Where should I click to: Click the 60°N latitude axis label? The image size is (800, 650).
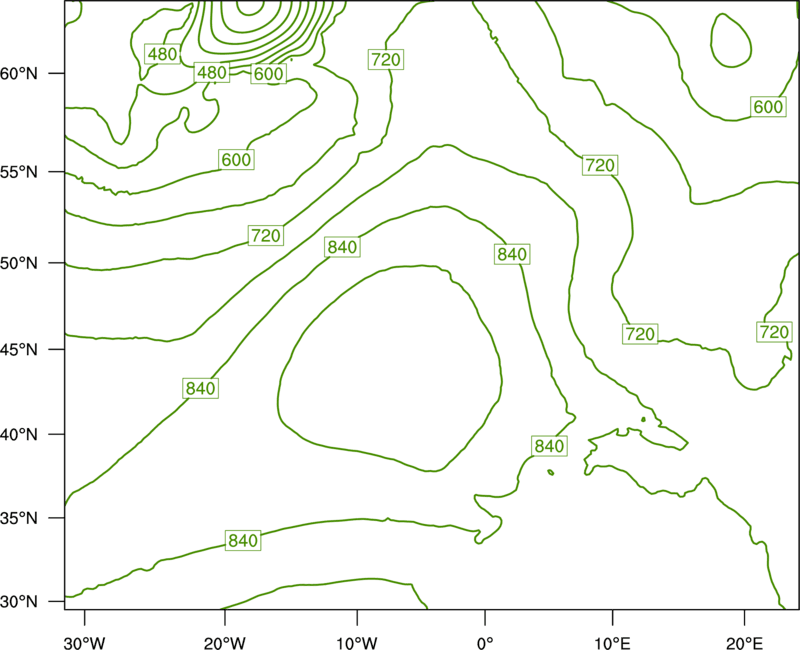[x=19, y=73]
